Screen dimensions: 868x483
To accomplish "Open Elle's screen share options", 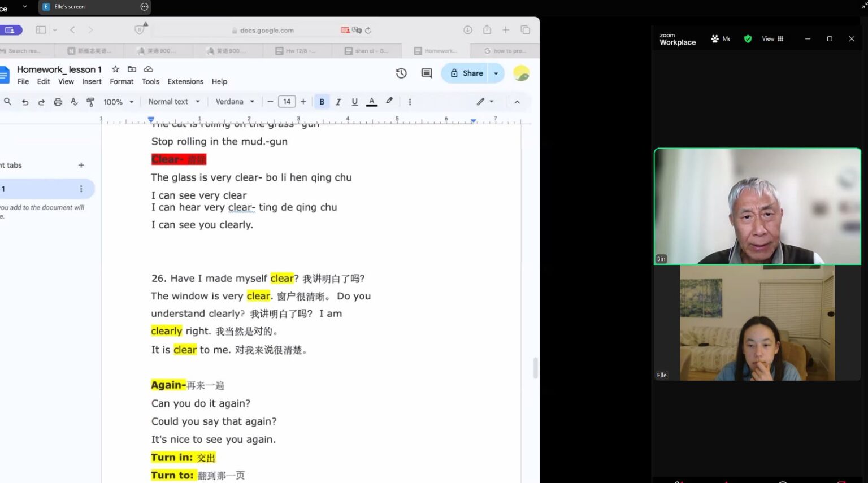I will coord(144,7).
